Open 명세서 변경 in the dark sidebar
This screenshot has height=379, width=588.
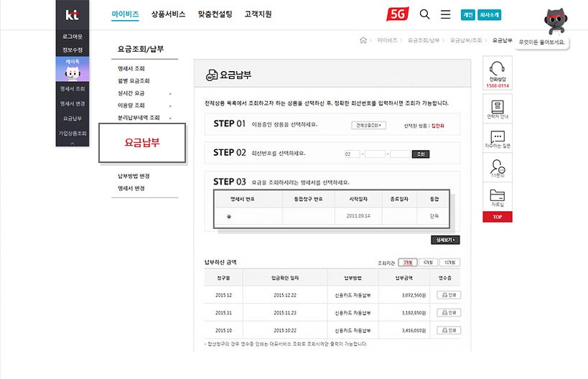73,103
